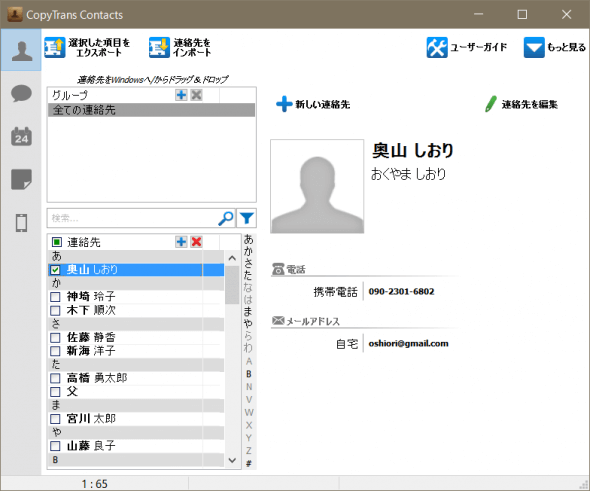
Task: Check the 佐藤 静香 checkbox
Action: [x=55, y=337]
